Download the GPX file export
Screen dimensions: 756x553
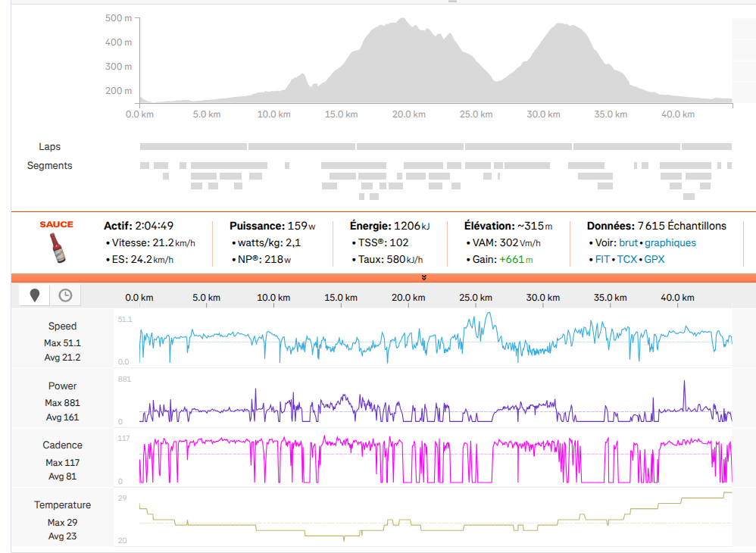coord(654,259)
